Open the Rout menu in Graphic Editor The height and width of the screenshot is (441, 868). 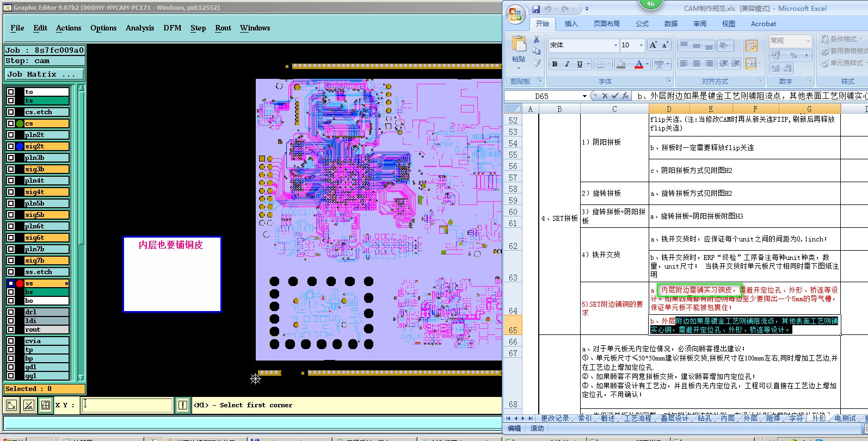pyautogui.click(x=223, y=28)
